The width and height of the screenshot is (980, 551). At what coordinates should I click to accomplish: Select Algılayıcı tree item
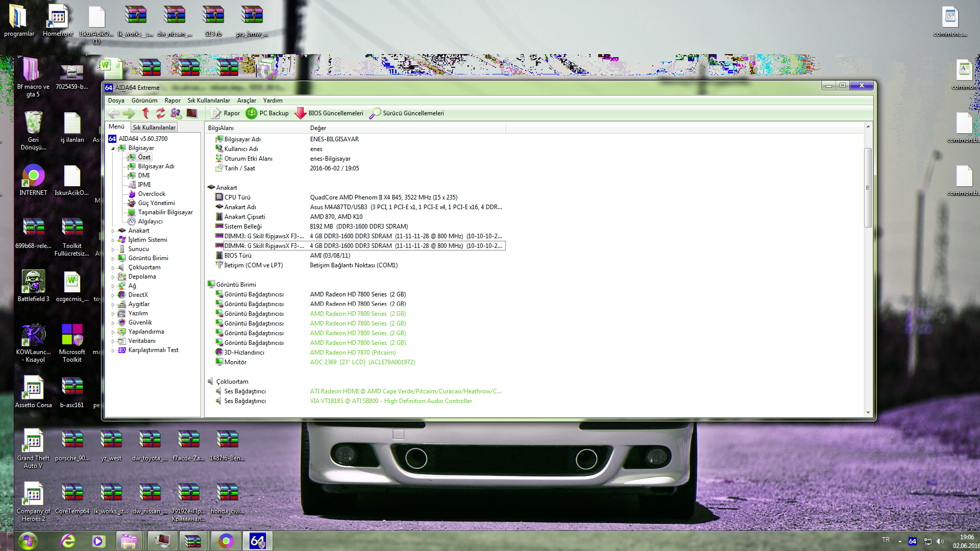[x=150, y=221]
